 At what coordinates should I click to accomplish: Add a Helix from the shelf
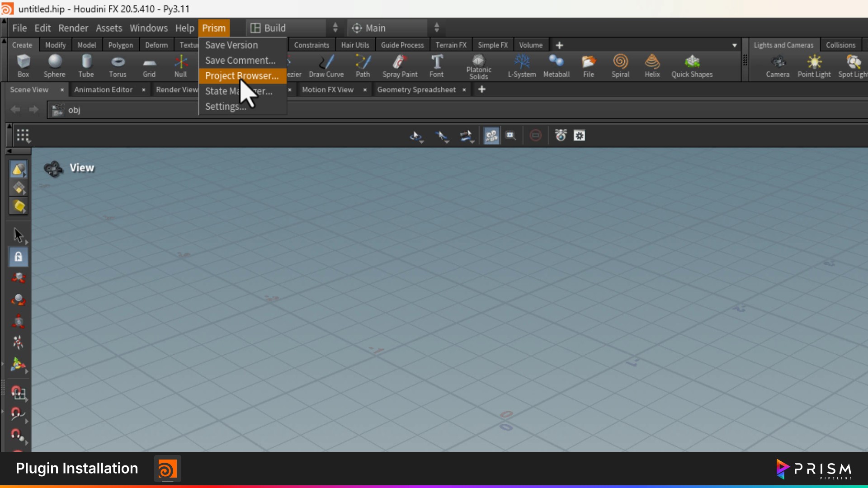[652, 66]
